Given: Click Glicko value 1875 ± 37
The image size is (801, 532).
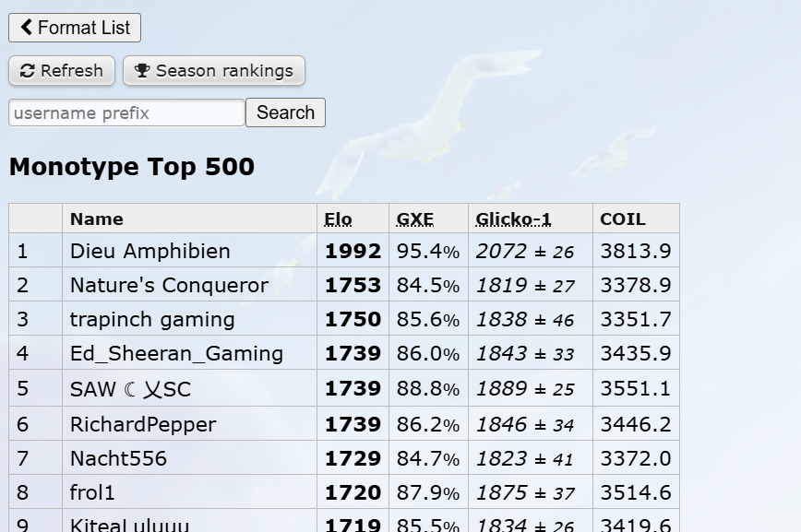Looking at the screenshot, I should click(525, 492).
